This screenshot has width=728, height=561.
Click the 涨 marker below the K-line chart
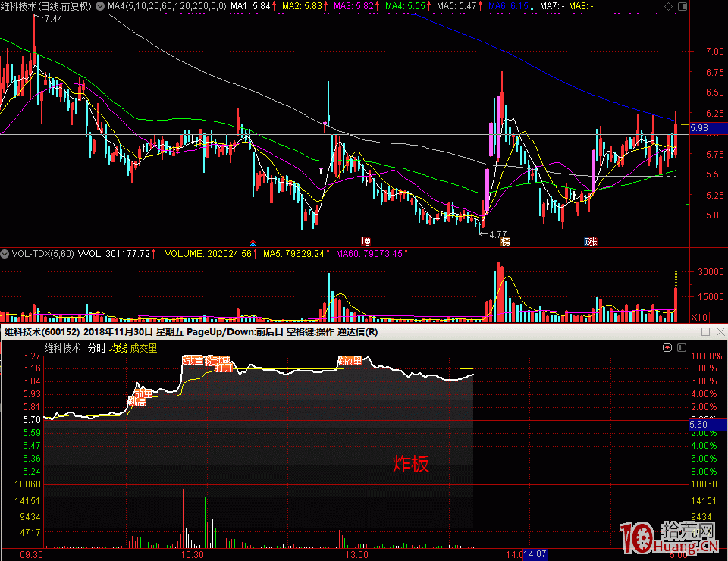[x=590, y=242]
